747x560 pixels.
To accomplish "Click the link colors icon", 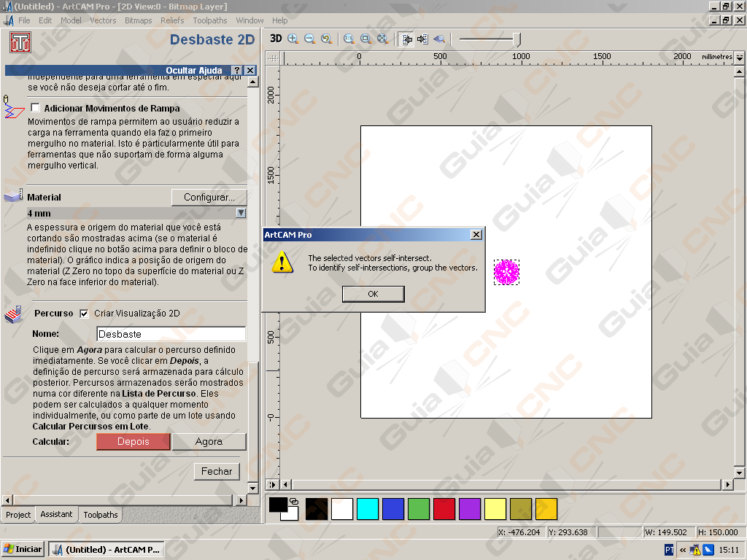I will coord(294,502).
